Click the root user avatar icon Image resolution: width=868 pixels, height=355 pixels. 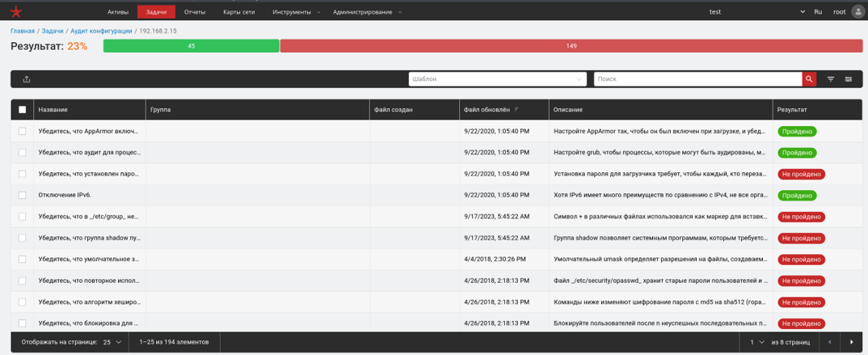click(x=857, y=12)
